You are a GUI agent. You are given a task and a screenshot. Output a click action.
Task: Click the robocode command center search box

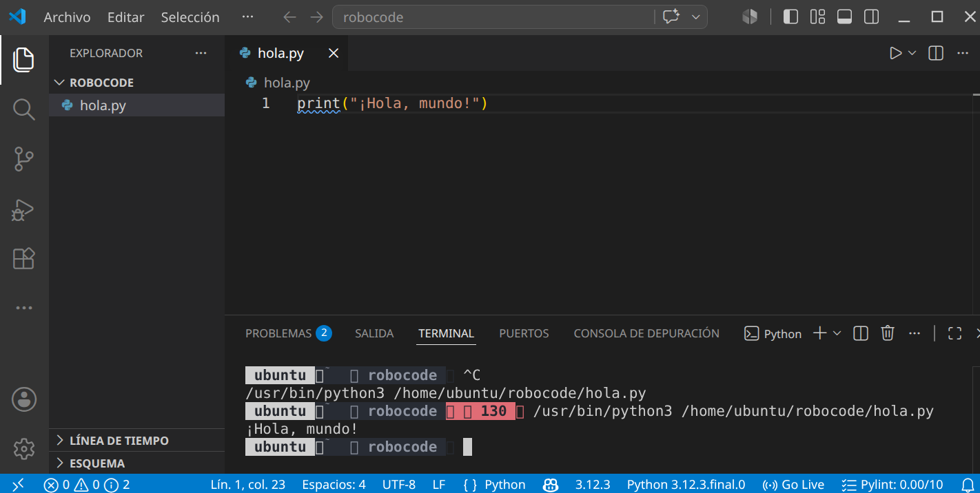(x=493, y=17)
